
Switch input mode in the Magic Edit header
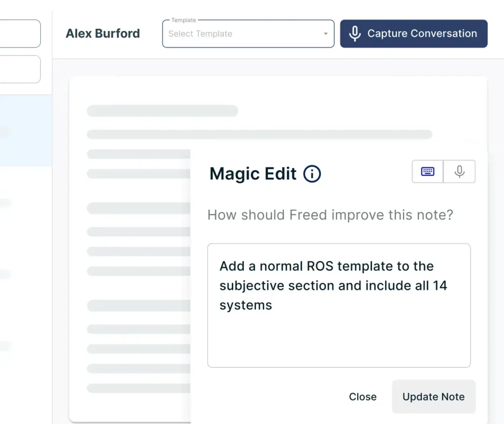pos(443,171)
